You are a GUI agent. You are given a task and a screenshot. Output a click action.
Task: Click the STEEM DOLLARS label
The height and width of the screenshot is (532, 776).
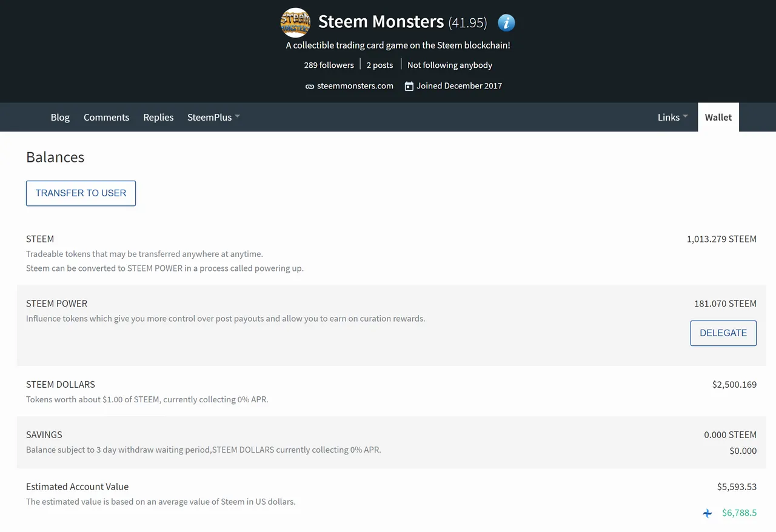click(60, 384)
